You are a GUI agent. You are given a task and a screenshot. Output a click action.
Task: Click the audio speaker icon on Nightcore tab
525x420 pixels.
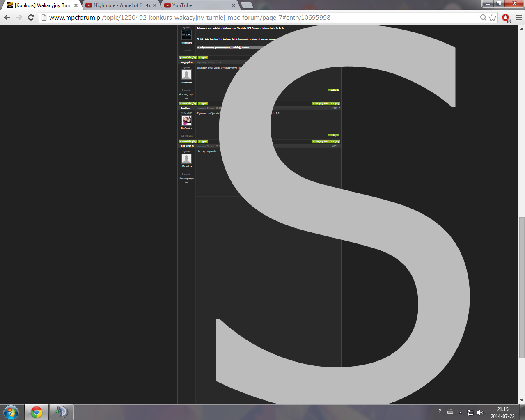[x=148, y=5]
